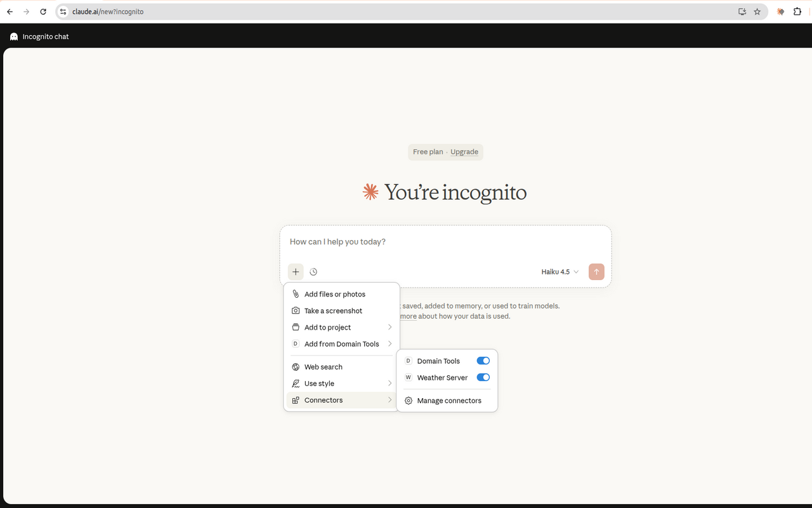The image size is (812, 508).
Task: Open the Haiku 4.5 model selector
Action: pos(560,272)
